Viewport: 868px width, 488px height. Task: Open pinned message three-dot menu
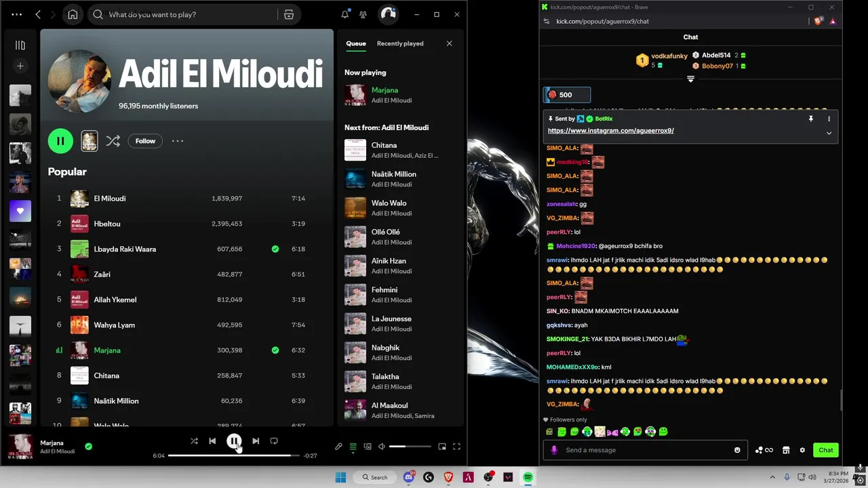pos(829,119)
